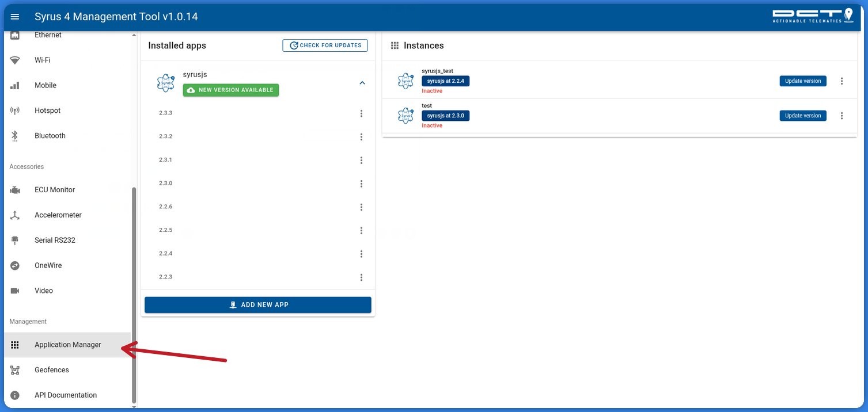Click the Ethernet sidebar icon

pos(15,35)
